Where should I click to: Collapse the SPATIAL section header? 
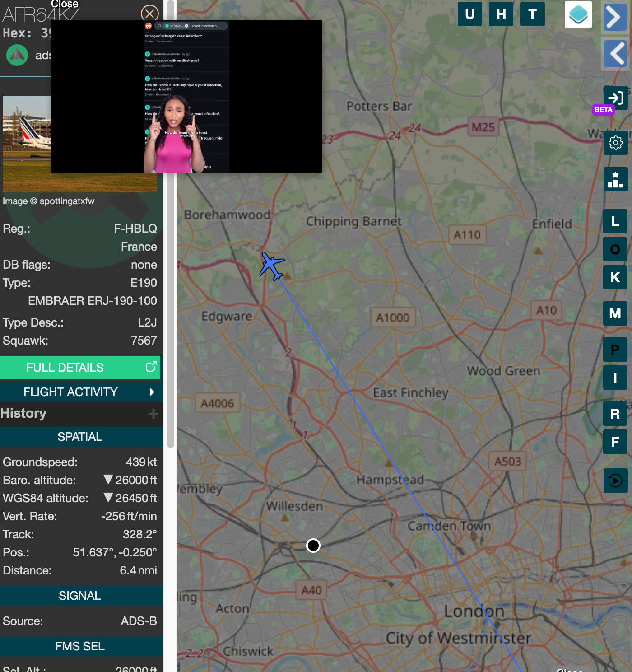coord(79,437)
